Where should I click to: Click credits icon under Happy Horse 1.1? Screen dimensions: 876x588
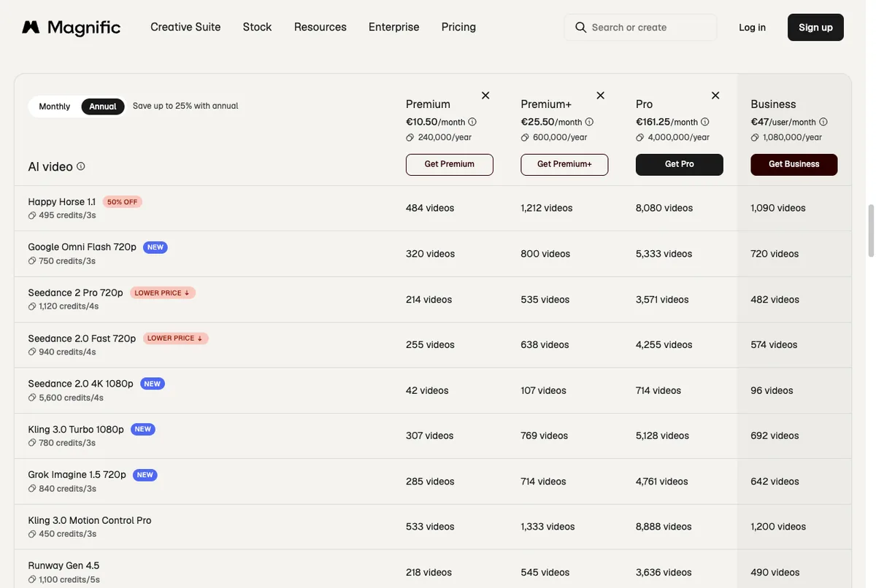click(32, 216)
